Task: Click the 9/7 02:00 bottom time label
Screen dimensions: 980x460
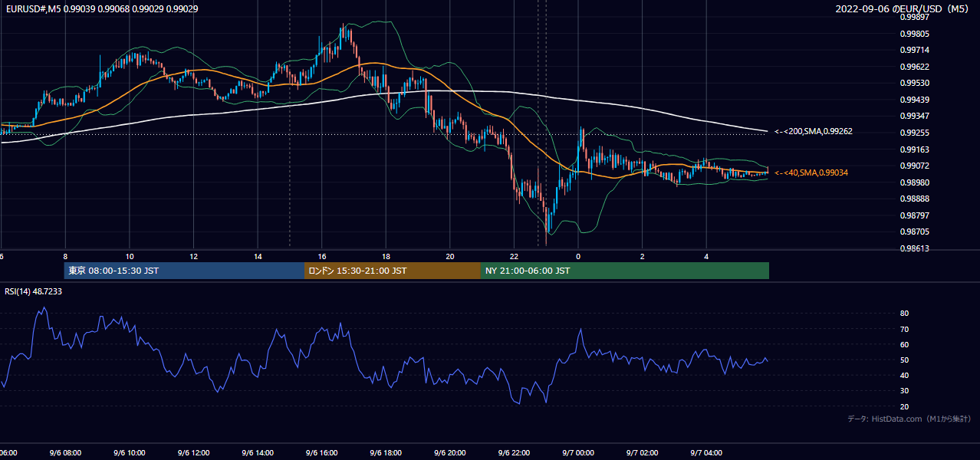Action: point(643,453)
